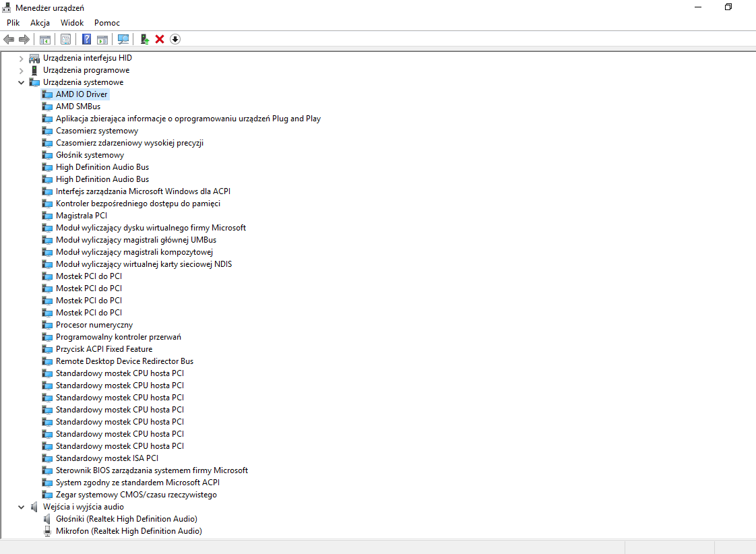The height and width of the screenshot is (554, 756).
Task: Select Sterownik BIOS zarządzania systemem firmy Microsoft
Action: click(152, 470)
